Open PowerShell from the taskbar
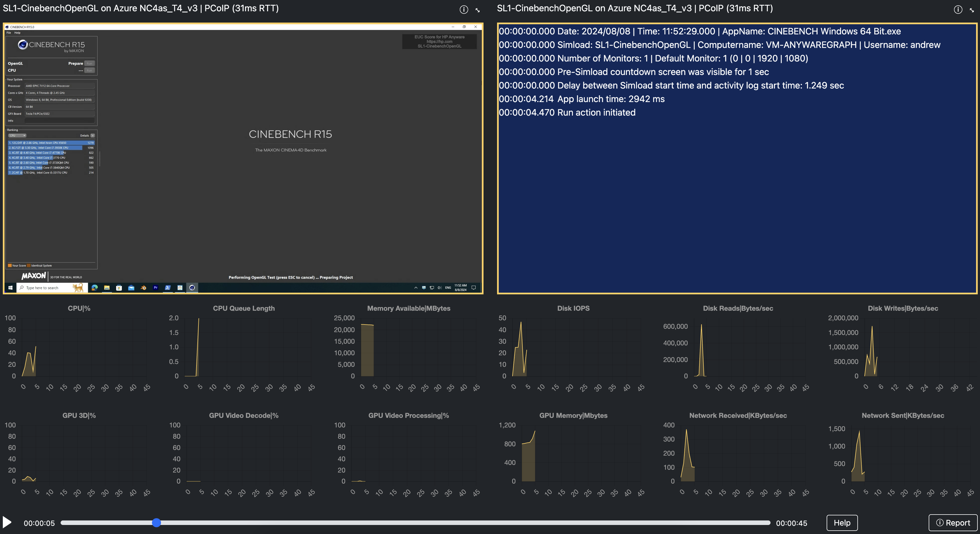Image resolution: width=980 pixels, height=534 pixels. click(168, 288)
